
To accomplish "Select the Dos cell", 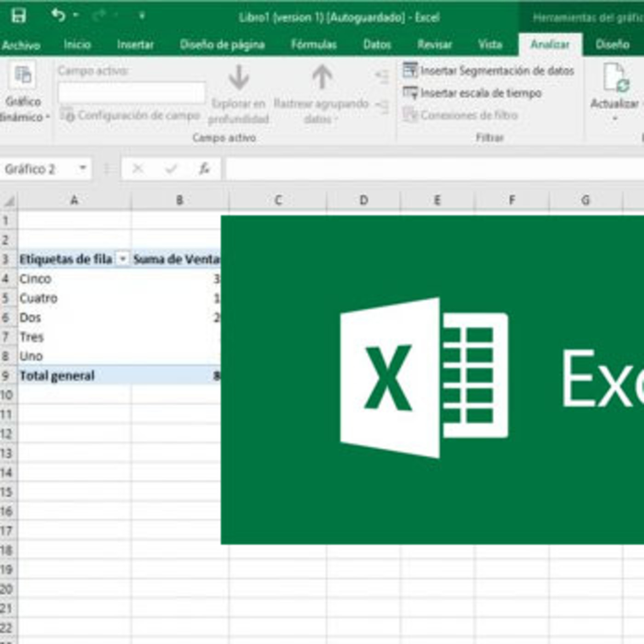I will click(x=75, y=317).
